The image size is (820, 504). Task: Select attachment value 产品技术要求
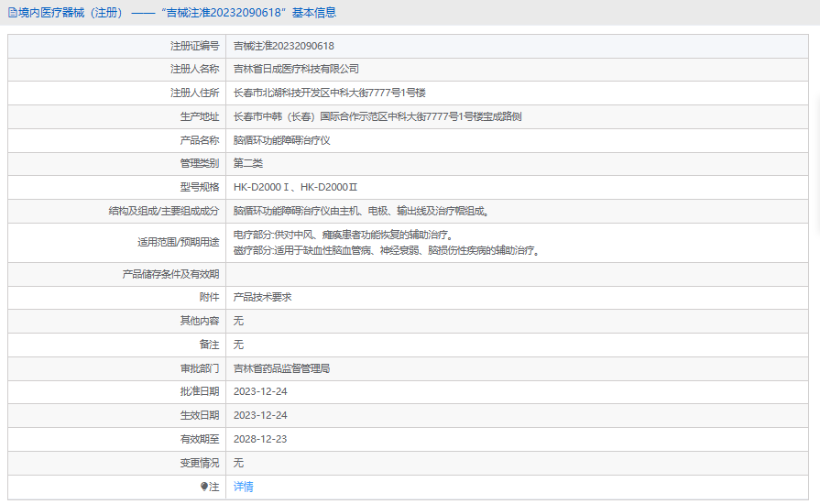(263, 298)
